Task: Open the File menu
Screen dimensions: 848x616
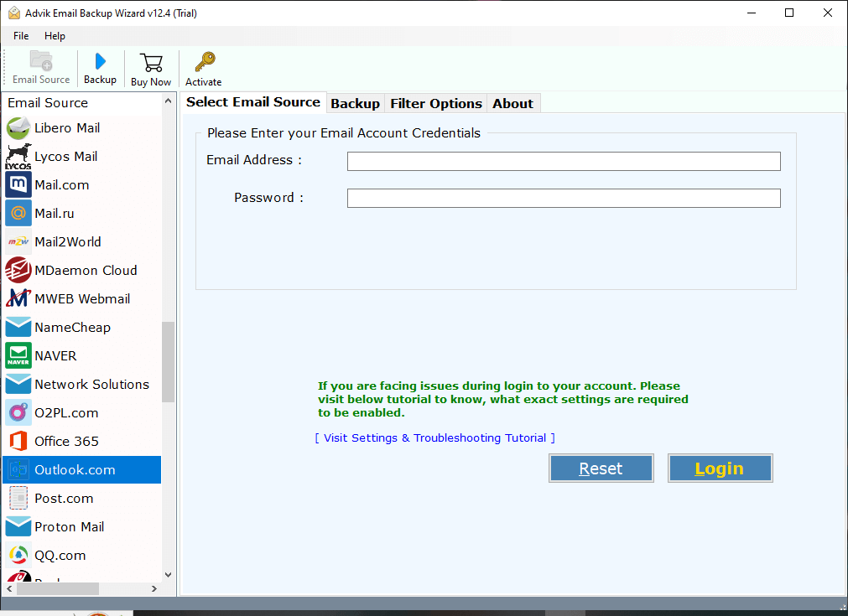Action: pos(21,36)
